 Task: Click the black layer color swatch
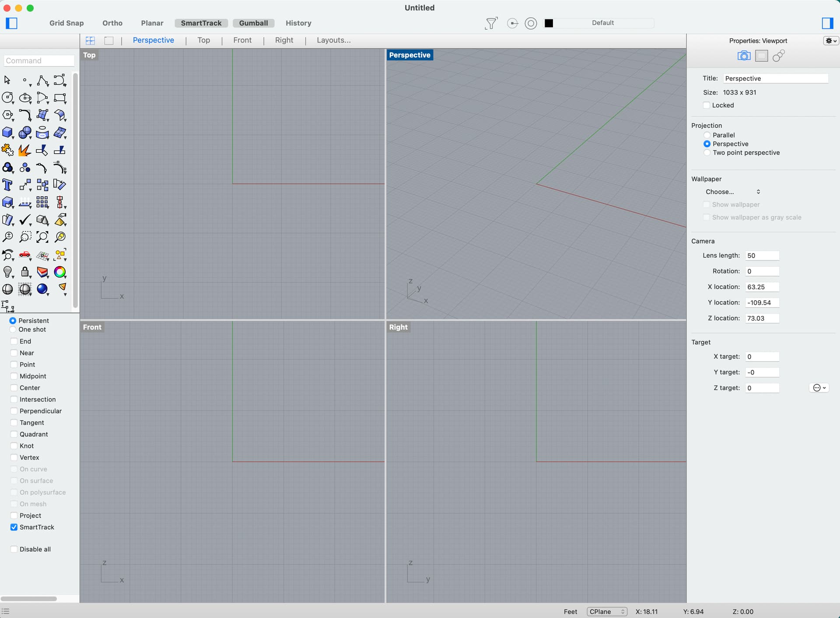point(549,23)
